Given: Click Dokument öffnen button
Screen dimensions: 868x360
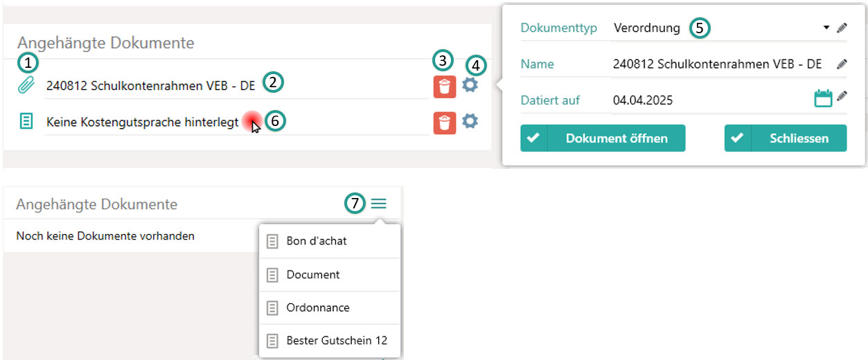Looking at the screenshot, I should [603, 138].
